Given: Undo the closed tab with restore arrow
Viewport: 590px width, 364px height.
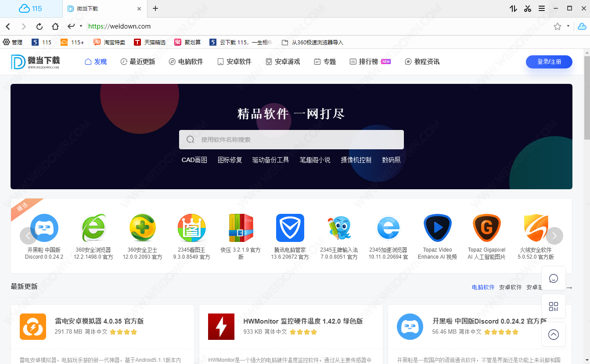Looking at the screenshot, I should (71, 26).
